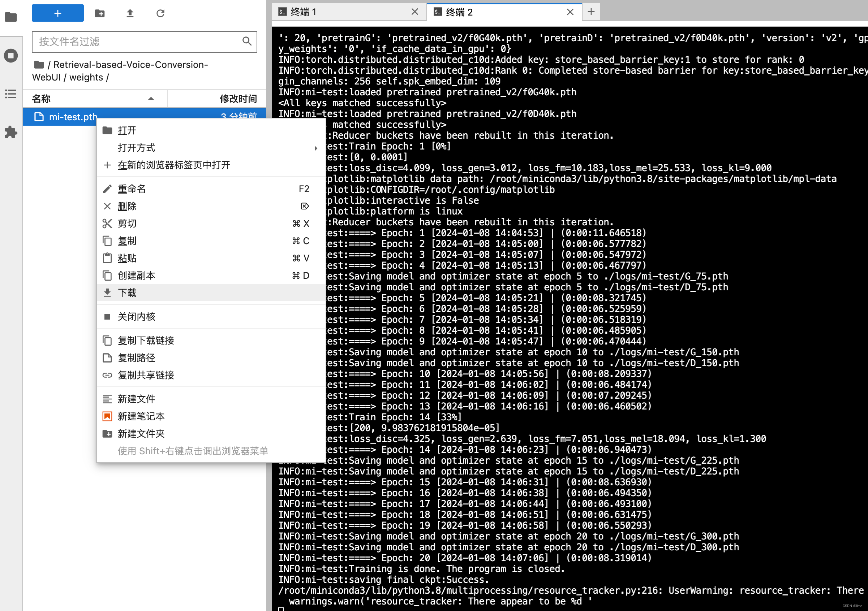
Task: Switch to the 终端 1 tab
Action: 340,12
